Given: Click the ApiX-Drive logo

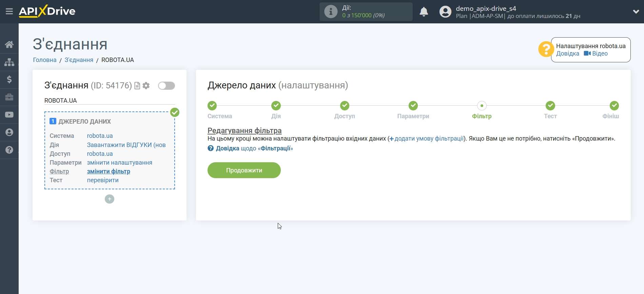Looking at the screenshot, I should pyautogui.click(x=47, y=11).
